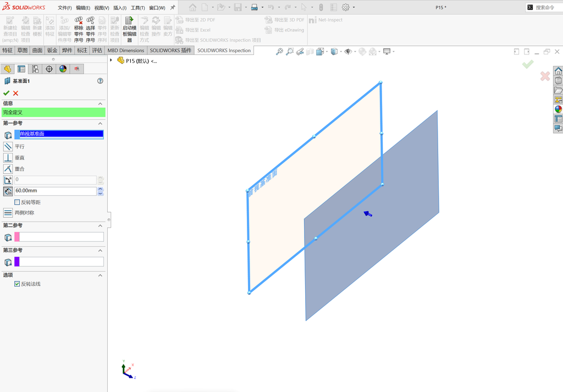Toggle the angle constraint icon
Screen dimensions: 563x392
click(8, 180)
